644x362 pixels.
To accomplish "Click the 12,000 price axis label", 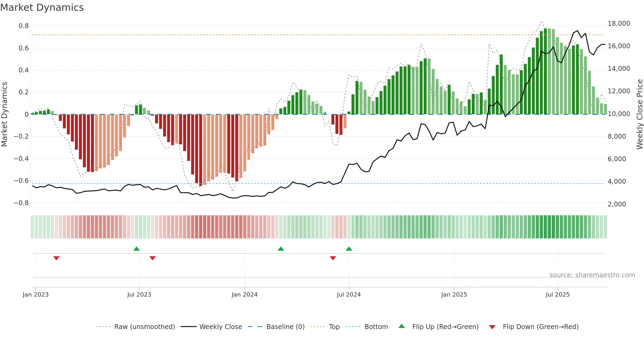I will click(x=619, y=91).
